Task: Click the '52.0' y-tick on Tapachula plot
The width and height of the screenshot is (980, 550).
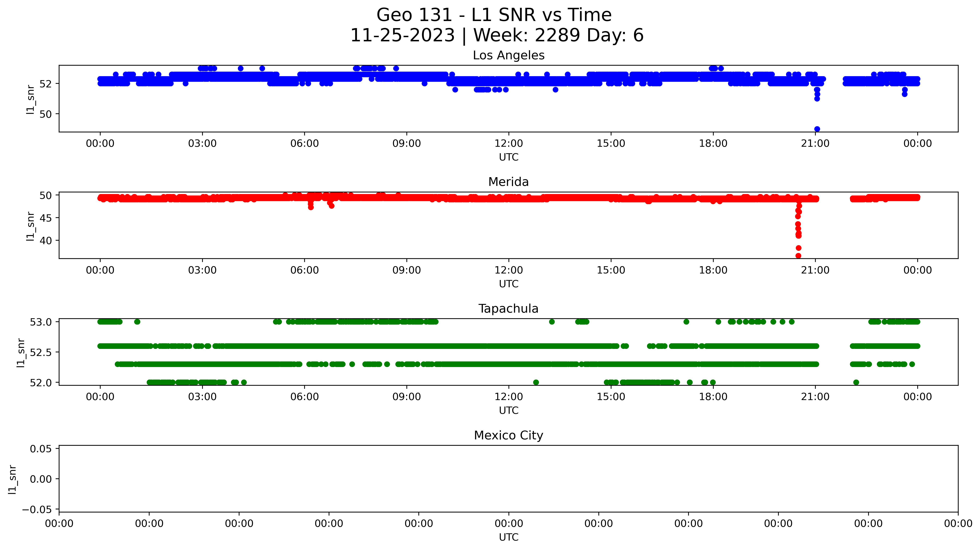Action: pyautogui.click(x=41, y=382)
